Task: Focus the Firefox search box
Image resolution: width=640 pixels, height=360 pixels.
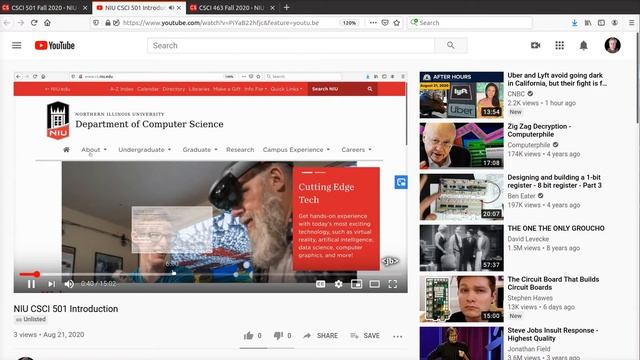Action: coord(469,23)
